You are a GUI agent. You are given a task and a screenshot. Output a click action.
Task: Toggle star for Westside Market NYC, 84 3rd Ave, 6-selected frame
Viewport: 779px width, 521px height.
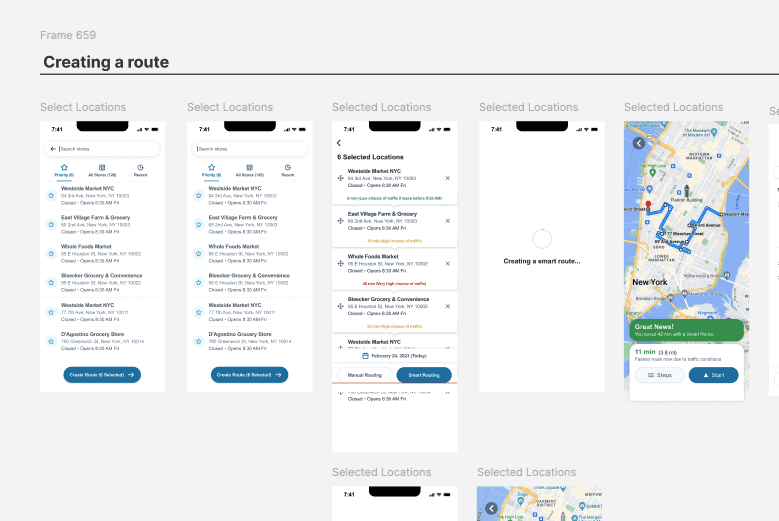[51, 196]
